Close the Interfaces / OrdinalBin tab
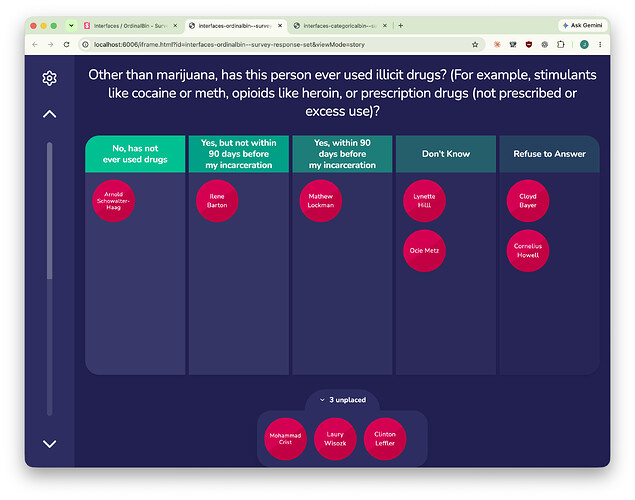 tap(175, 26)
